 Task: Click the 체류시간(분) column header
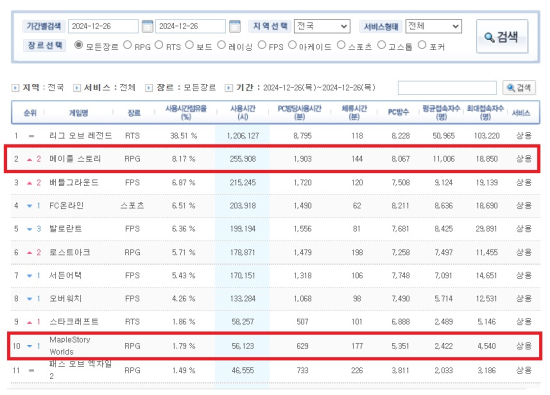354,113
